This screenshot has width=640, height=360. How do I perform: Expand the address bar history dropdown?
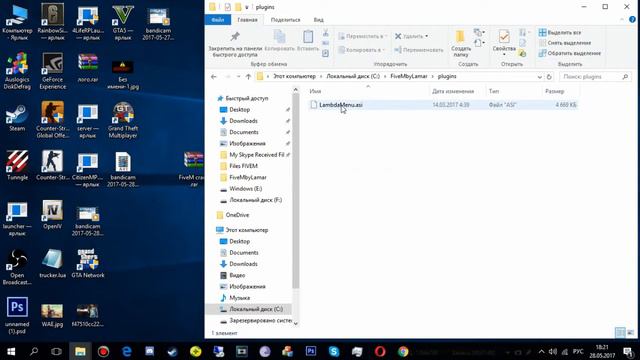coord(540,77)
